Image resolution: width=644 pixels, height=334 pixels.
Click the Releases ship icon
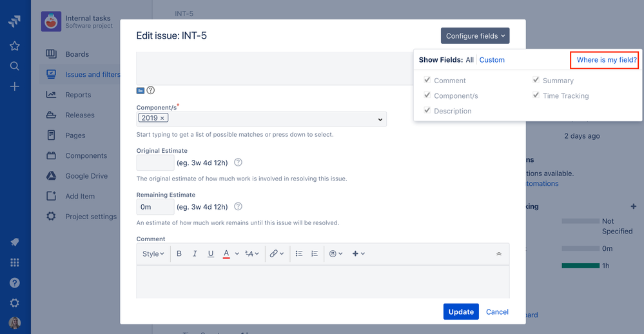coord(51,115)
